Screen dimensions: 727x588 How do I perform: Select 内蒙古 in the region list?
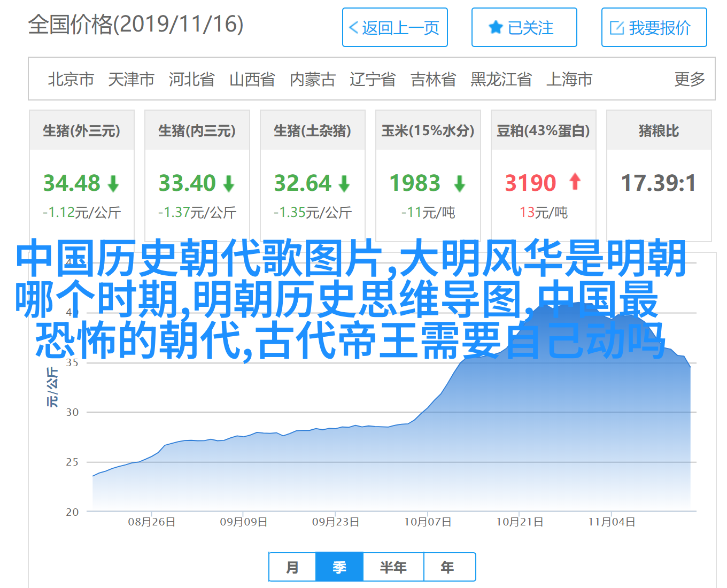click(x=313, y=79)
